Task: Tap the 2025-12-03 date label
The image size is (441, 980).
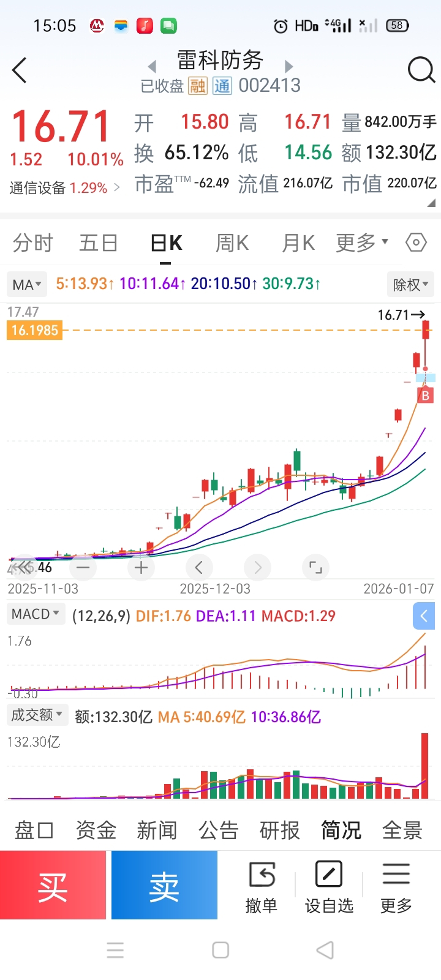Action: coord(215,589)
